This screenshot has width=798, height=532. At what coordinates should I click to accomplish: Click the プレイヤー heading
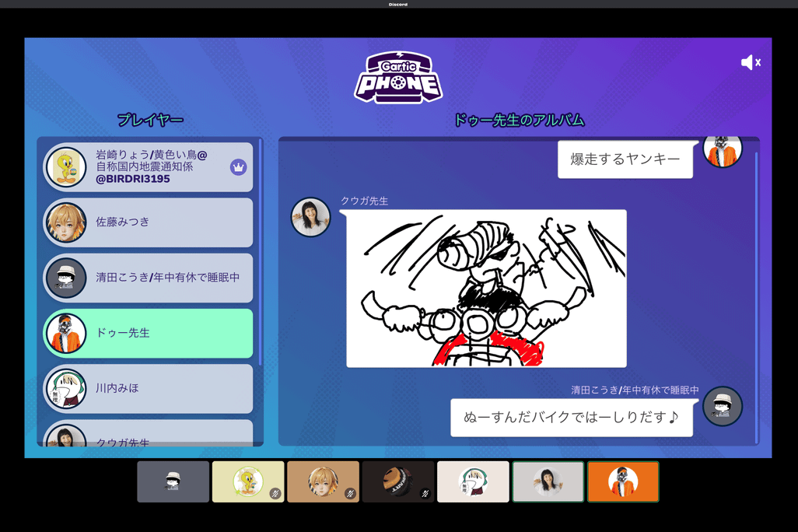tap(150, 120)
